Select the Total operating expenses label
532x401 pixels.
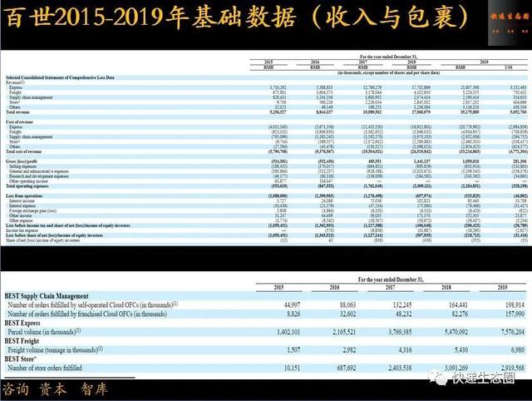[27, 186]
